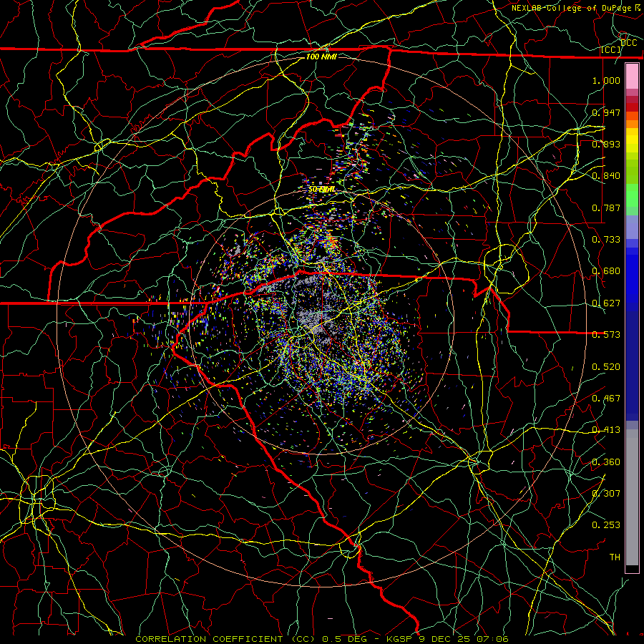
Task: Click the 100 NMI range ring label
Action: (321, 57)
